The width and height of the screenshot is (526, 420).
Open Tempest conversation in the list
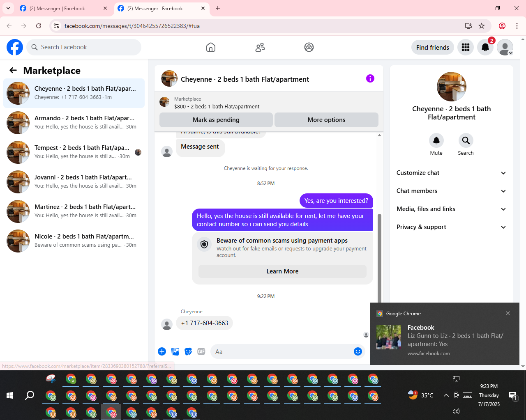(x=74, y=152)
